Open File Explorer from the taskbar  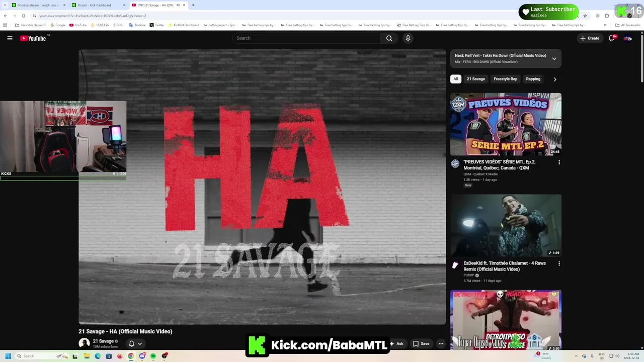[x=87, y=356]
